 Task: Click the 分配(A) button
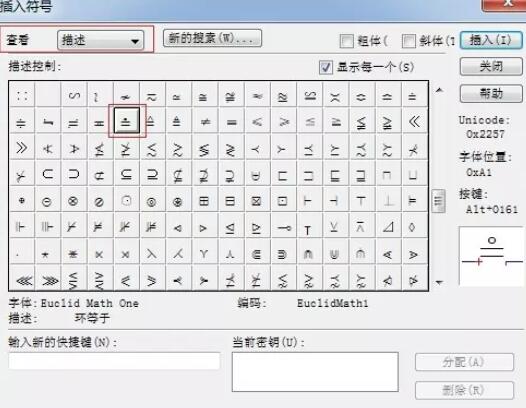pyautogui.click(x=464, y=362)
